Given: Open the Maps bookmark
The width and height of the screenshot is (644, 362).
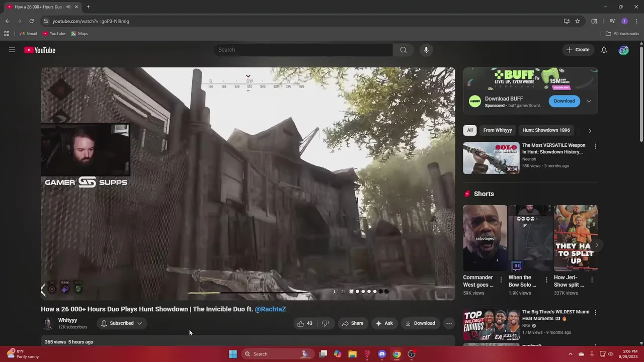Looking at the screenshot, I should 79,34.
